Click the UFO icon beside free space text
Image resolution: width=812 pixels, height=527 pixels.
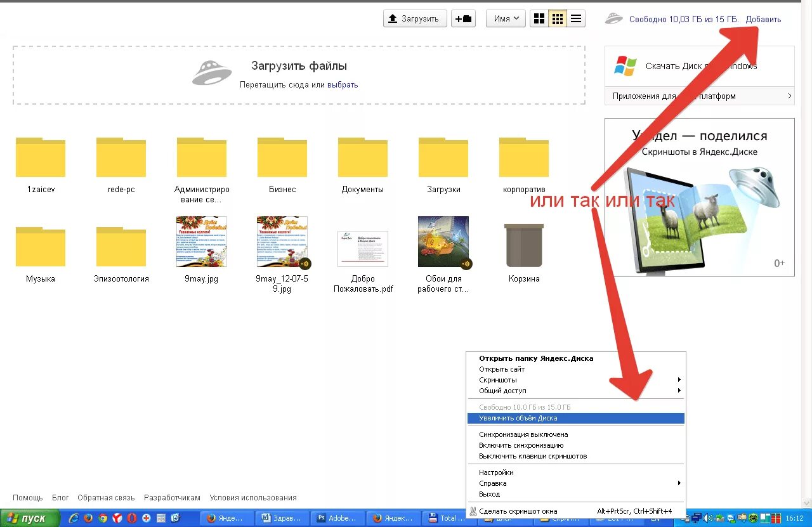point(614,18)
